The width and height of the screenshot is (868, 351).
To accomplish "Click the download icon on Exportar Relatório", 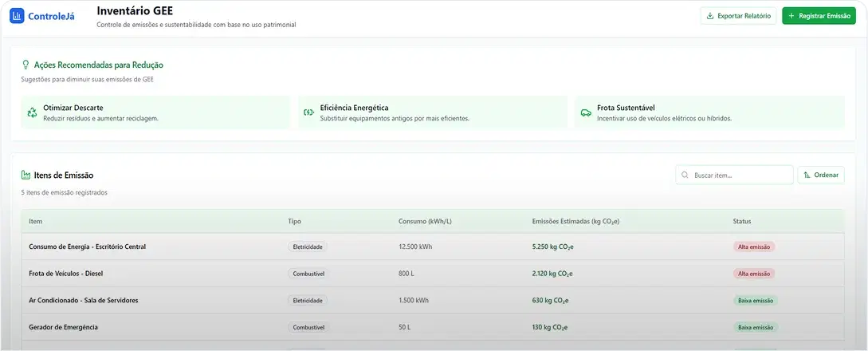I will (x=710, y=16).
